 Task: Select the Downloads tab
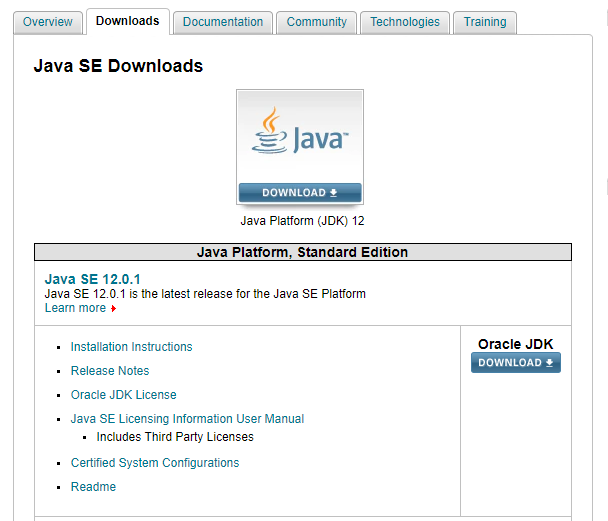click(128, 21)
